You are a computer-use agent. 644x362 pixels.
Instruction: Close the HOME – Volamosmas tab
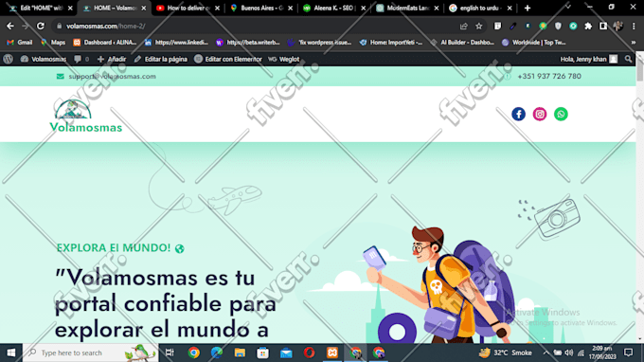(x=144, y=8)
